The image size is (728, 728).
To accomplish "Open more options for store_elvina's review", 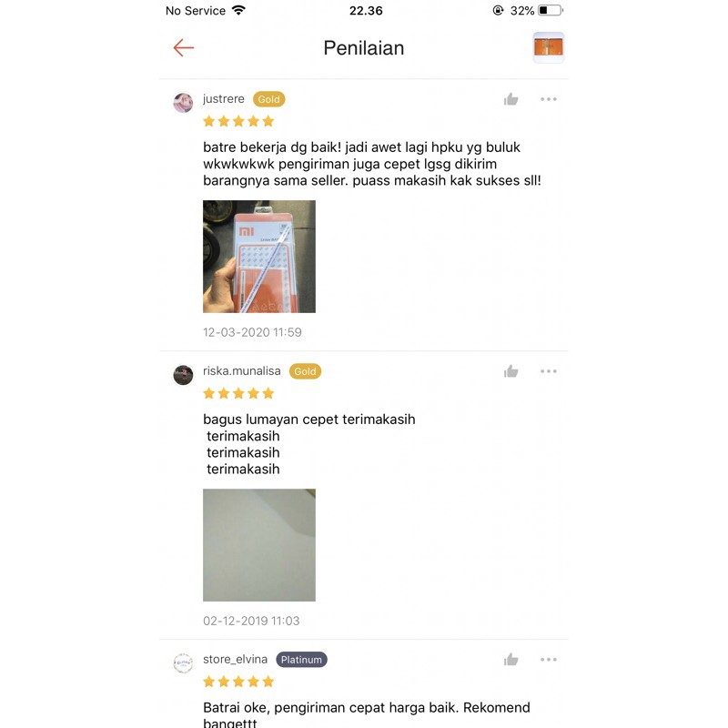I will tap(549, 659).
